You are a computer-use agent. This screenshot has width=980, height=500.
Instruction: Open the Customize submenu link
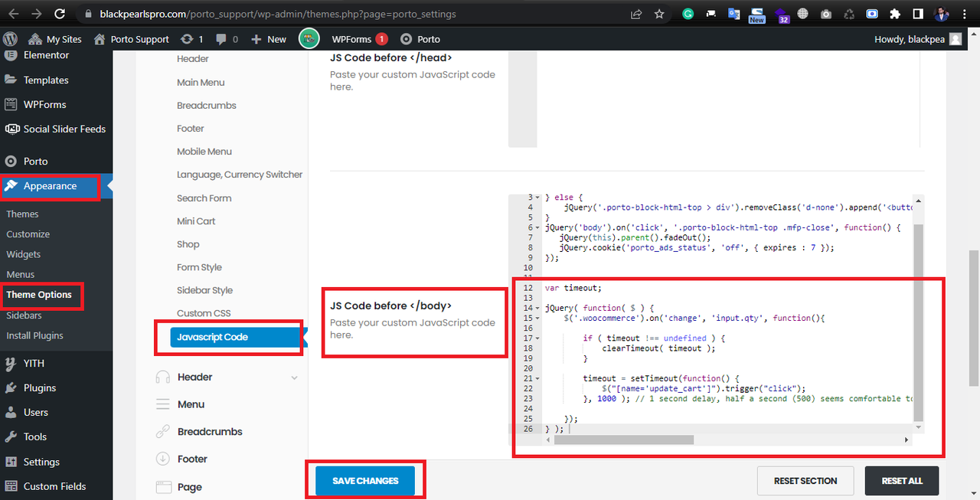point(28,234)
